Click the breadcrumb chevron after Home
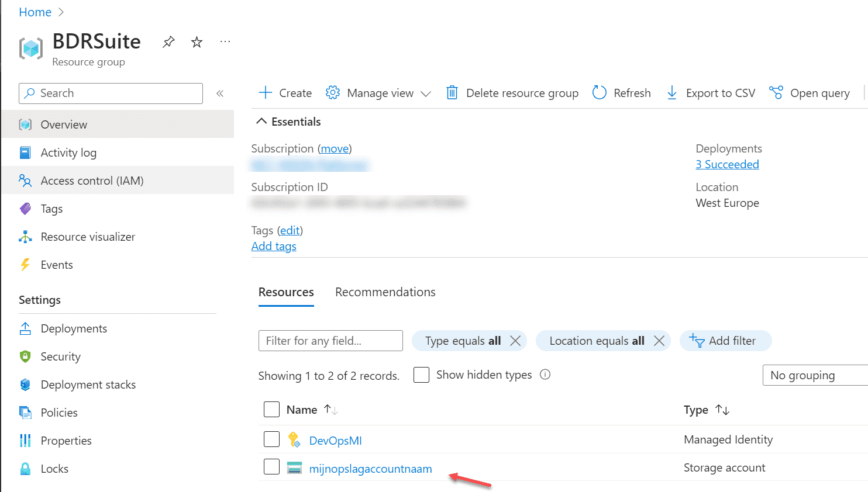Viewport: 868px width, 492px height. (x=61, y=12)
